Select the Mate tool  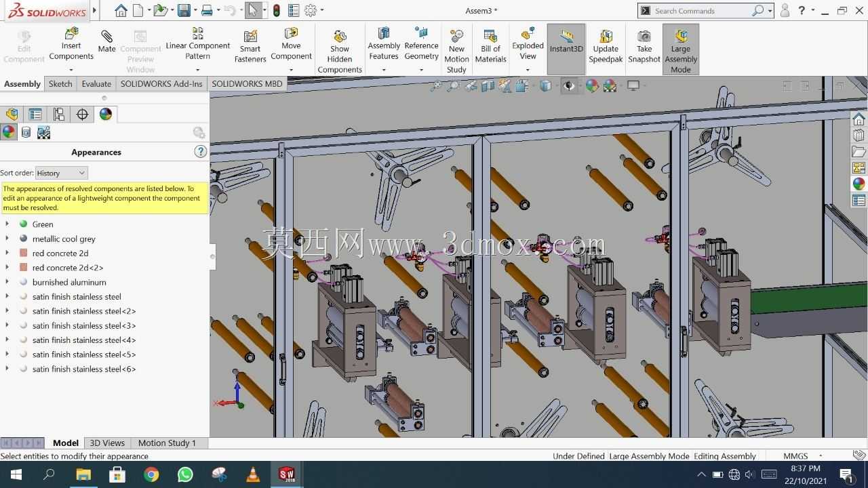point(106,41)
